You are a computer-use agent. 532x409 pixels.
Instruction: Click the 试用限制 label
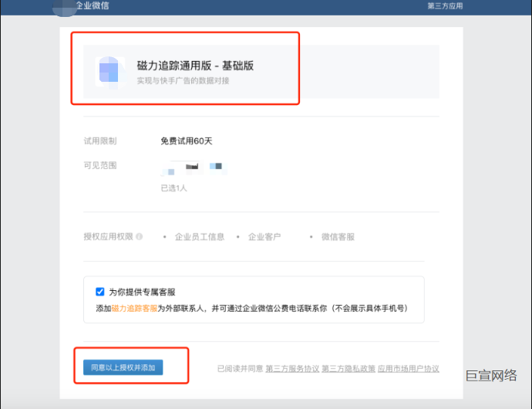click(x=100, y=141)
